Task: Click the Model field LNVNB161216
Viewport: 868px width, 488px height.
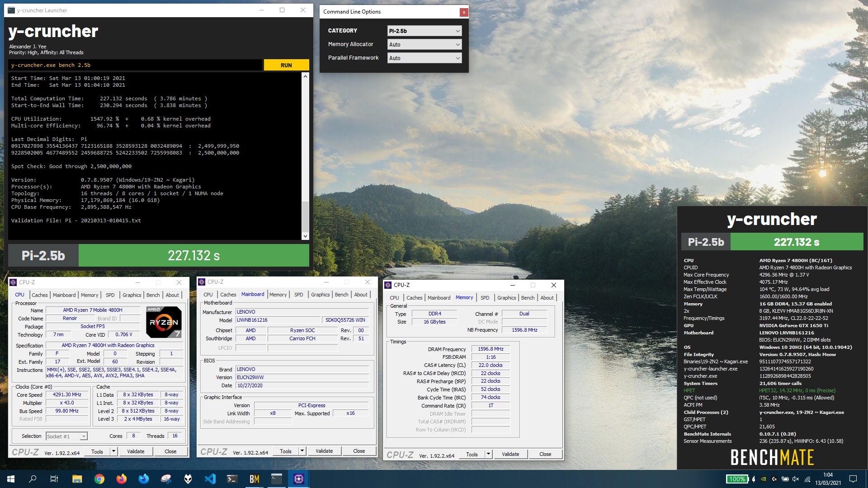Action: (x=278, y=320)
